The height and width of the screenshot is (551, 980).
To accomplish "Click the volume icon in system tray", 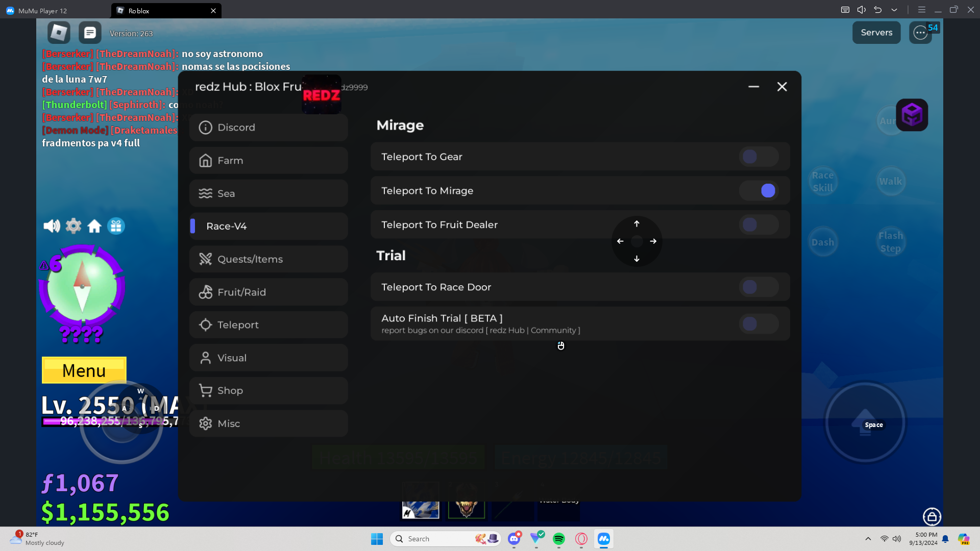I will (897, 539).
